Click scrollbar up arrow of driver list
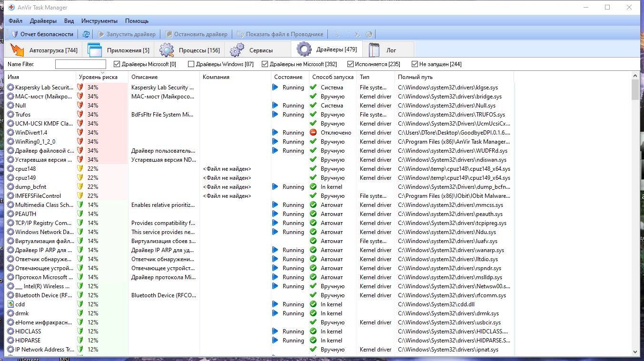The image size is (644, 361). [x=635, y=76]
